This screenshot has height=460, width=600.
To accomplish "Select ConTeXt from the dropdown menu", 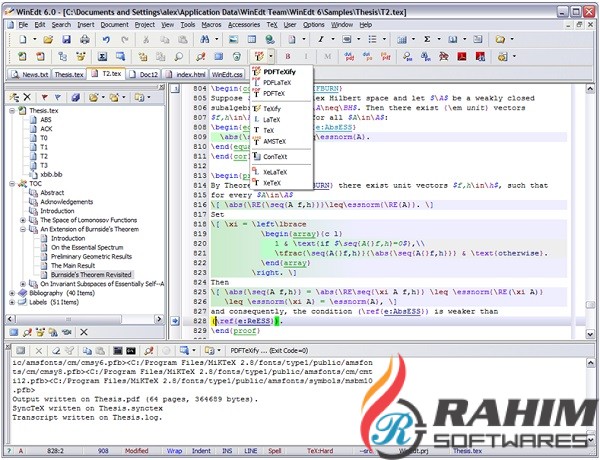I will coord(275,157).
